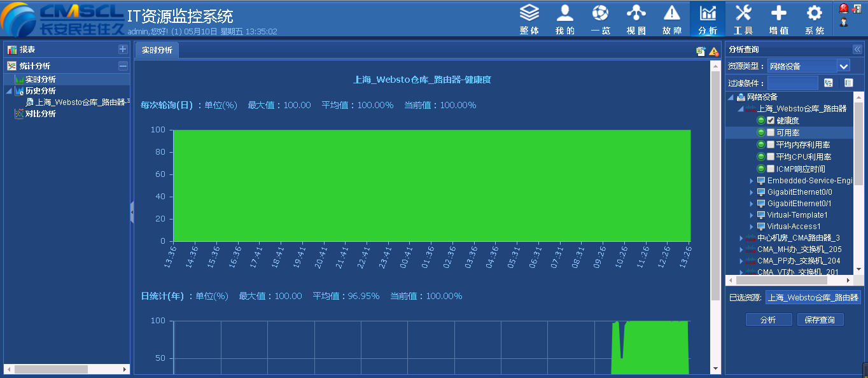The height and width of the screenshot is (378, 868).
Task: Check the 平均内存利用率 checkbox
Action: click(x=771, y=145)
